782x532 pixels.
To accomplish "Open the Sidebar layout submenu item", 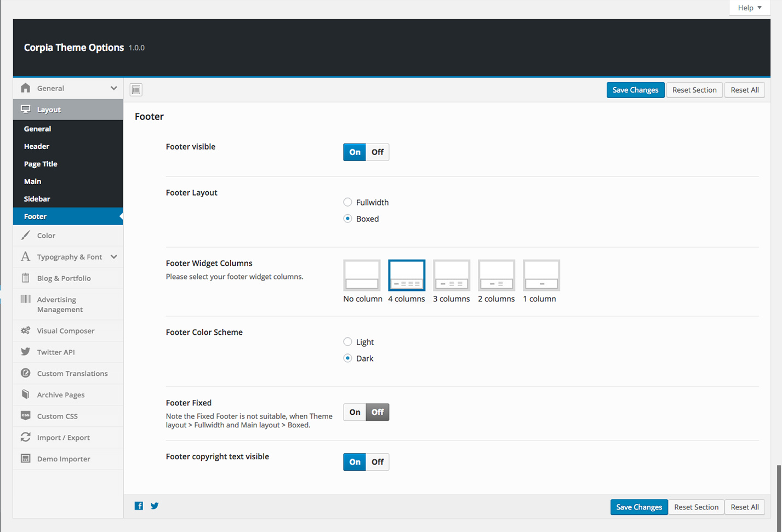I will pyautogui.click(x=37, y=199).
